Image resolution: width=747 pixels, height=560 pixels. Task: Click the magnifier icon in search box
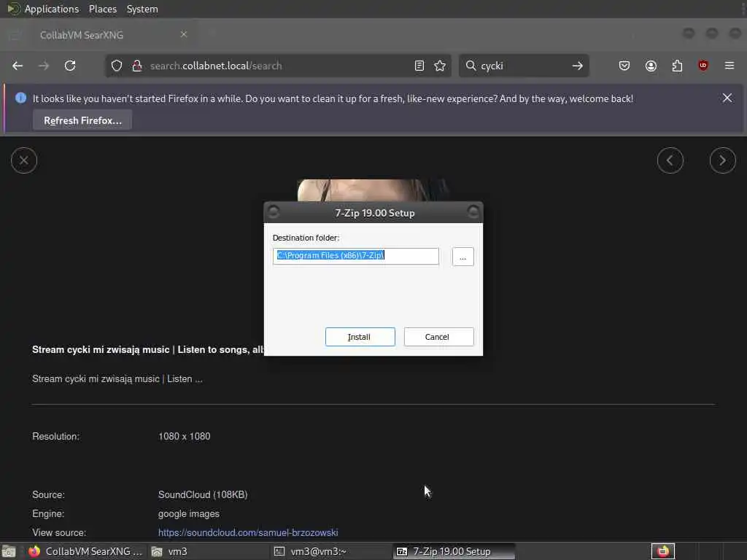pyautogui.click(x=471, y=66)
